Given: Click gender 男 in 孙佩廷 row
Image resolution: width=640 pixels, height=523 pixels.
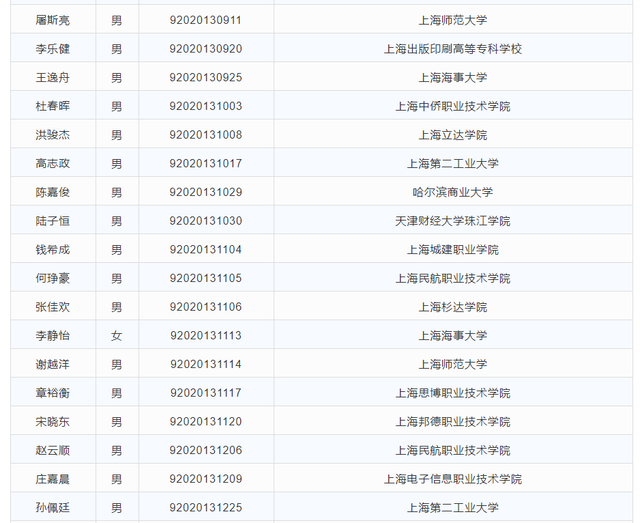Looking at the screenshot, I should (x=117, y=508).
